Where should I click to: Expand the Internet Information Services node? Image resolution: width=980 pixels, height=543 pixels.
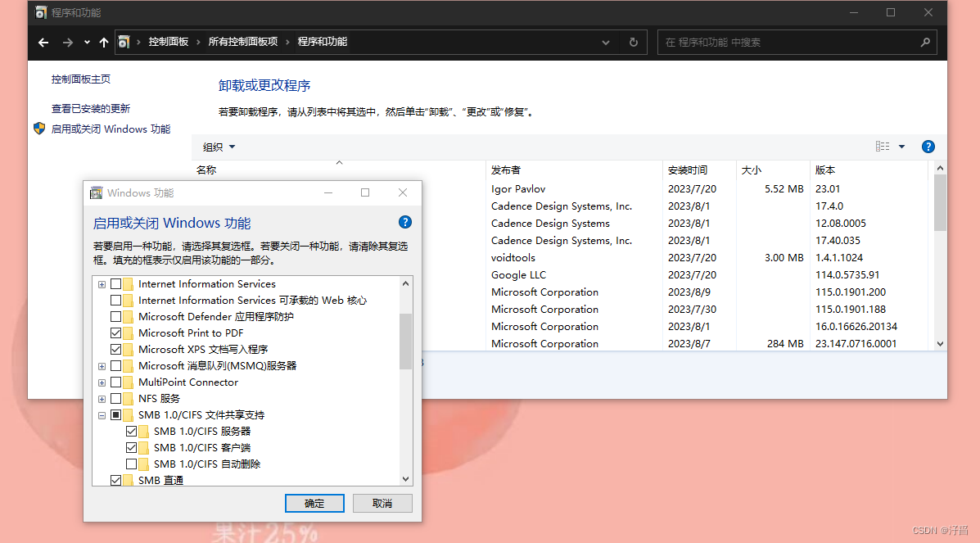tap(102, 283)
